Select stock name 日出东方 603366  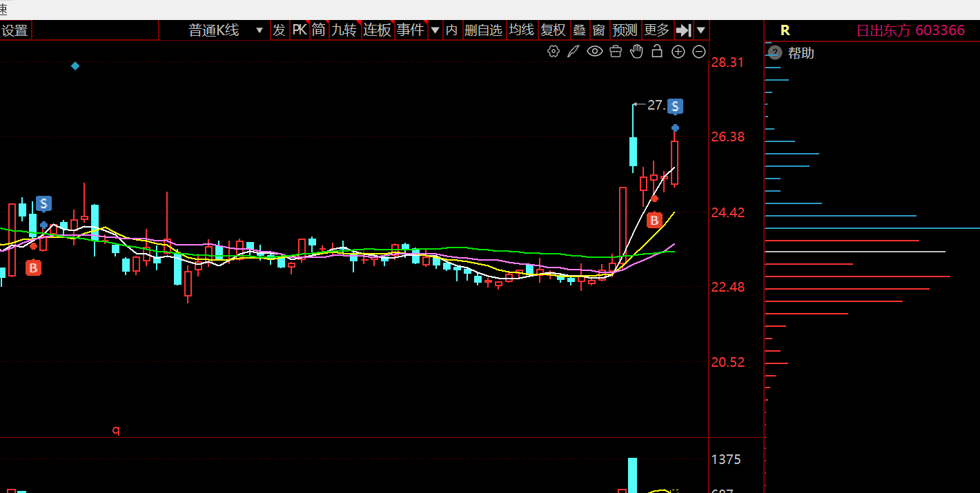[x=910, y=30]
